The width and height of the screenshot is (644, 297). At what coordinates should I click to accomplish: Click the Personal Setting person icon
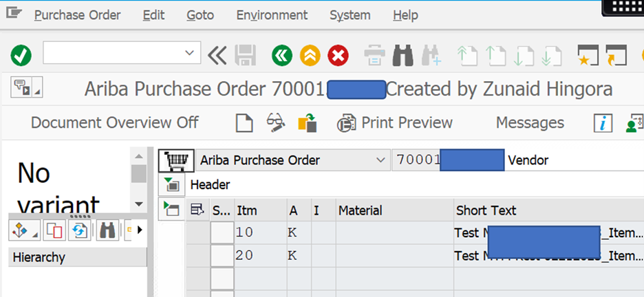[x=634, y=123]
